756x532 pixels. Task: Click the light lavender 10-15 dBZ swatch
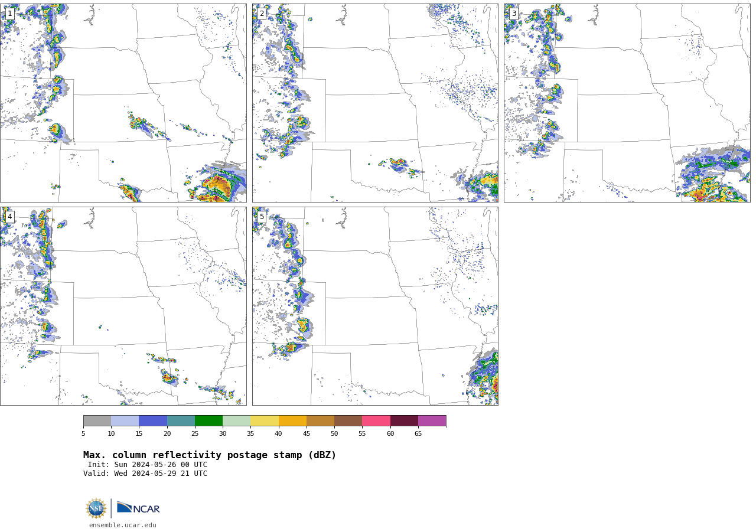point(125,420)
